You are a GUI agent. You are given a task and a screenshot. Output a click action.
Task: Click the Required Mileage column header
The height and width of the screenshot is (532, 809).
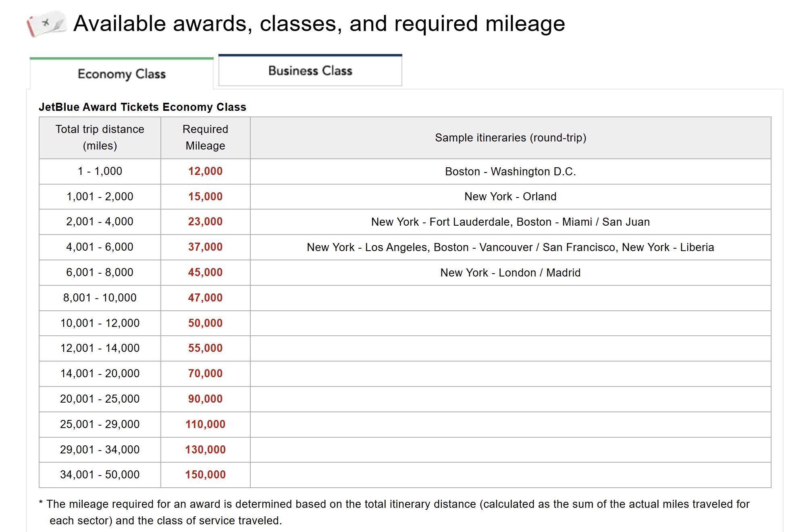205,137
